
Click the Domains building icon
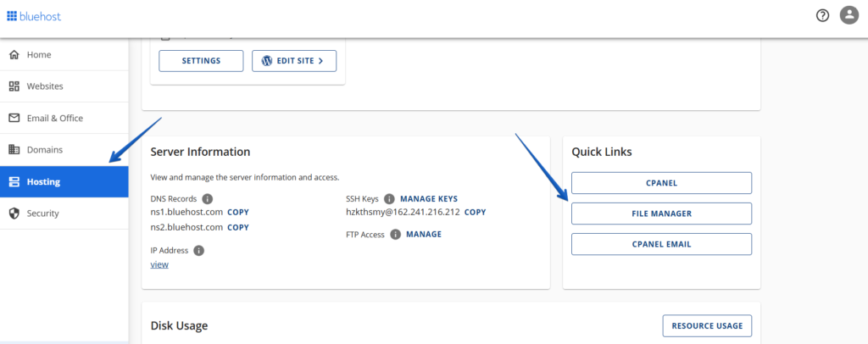(x=15, y=149)
